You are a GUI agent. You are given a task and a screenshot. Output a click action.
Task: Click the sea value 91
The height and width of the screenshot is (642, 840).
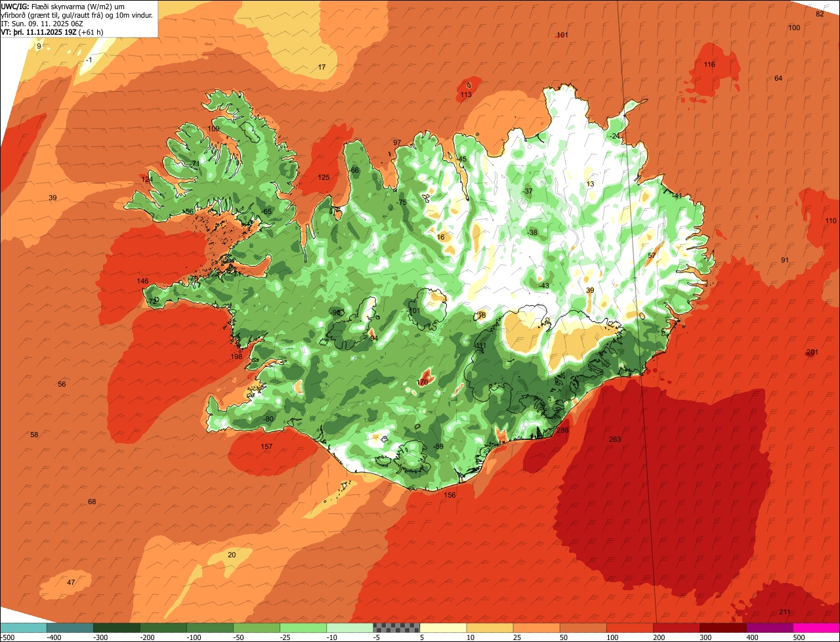[785, 260]
